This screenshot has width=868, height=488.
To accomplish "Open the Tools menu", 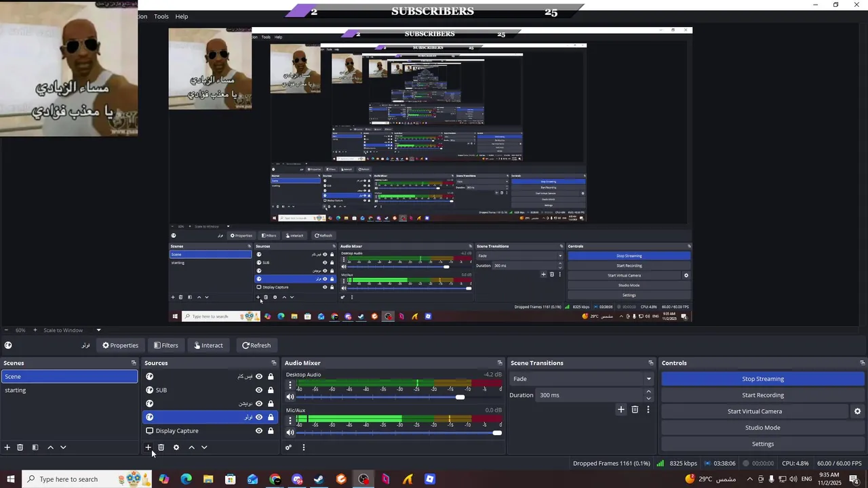I will tap(161, 16).
